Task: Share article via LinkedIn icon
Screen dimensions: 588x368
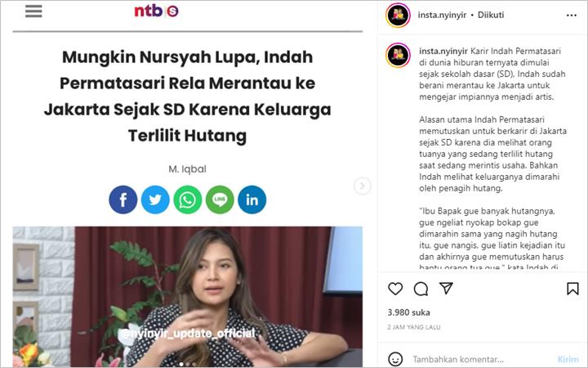Action: click(252, 200)
